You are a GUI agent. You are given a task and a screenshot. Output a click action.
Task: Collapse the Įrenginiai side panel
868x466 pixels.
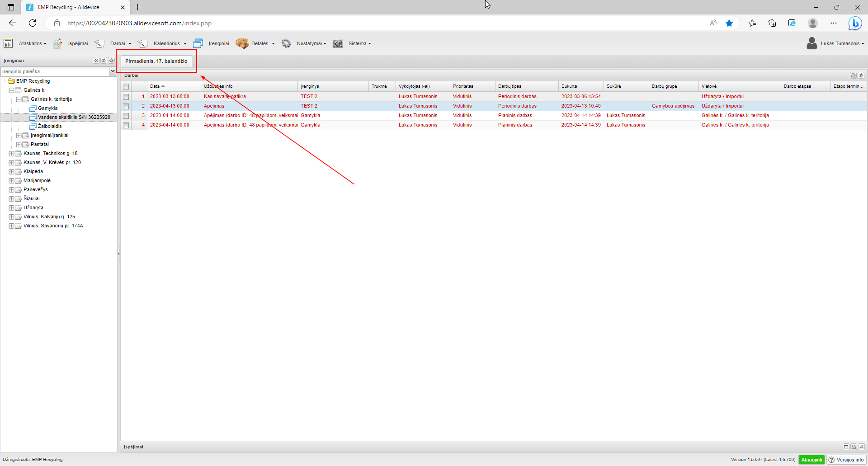(x=96, y=61)
